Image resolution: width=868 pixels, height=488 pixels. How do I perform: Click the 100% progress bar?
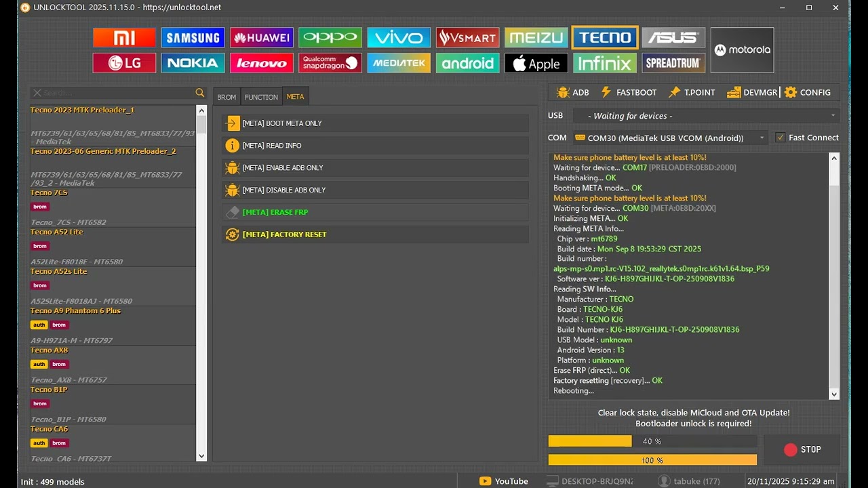652,460
